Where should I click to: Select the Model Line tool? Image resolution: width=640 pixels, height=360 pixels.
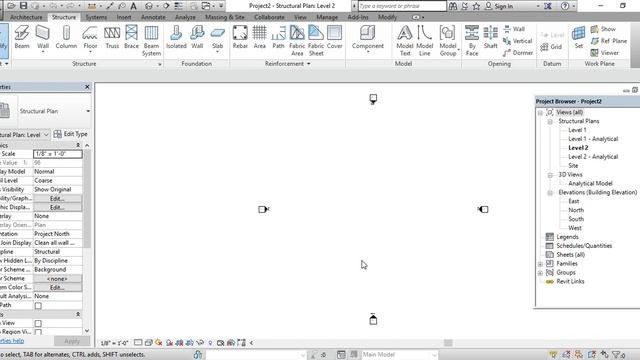coord(424,40)
